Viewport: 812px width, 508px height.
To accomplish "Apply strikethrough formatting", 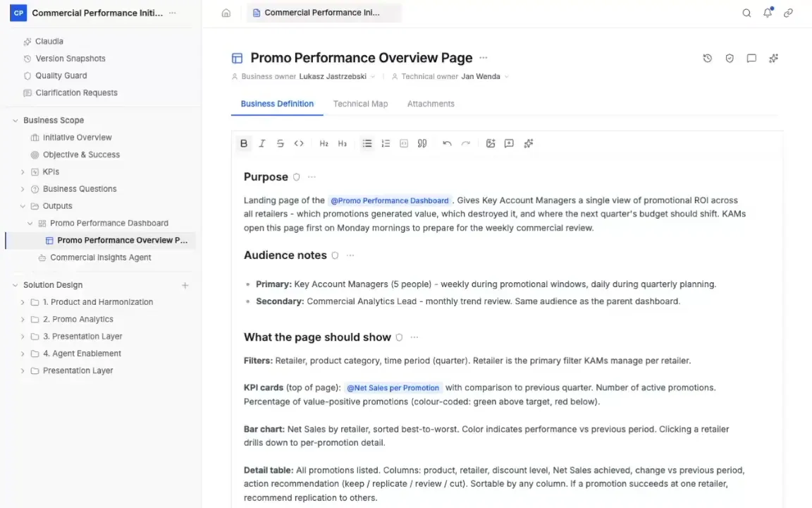I will pos(280,144).
